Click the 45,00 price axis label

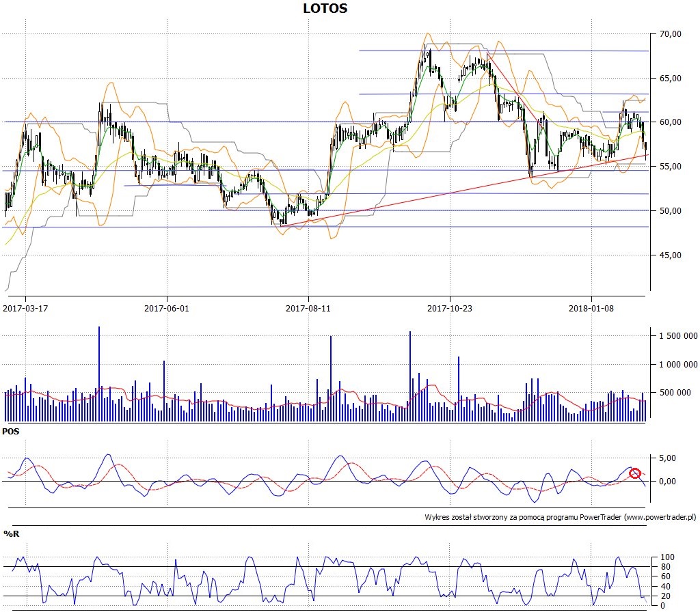[670, 255]
